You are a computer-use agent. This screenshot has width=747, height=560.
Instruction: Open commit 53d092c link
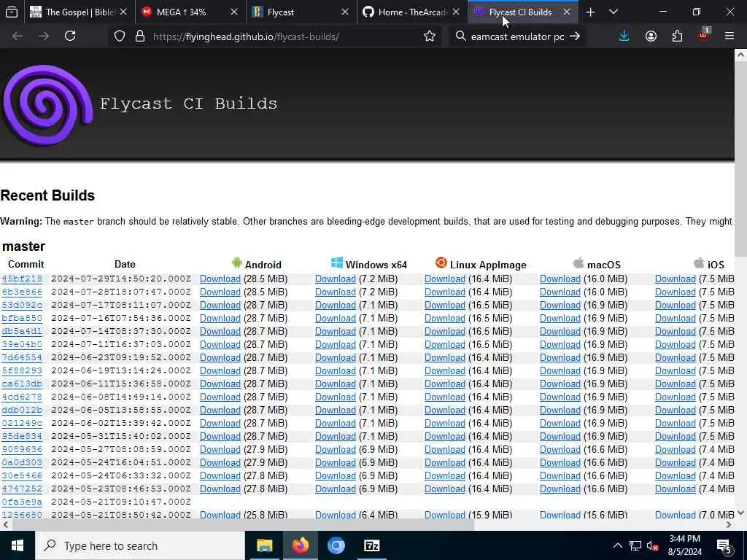tap(22, 305)
